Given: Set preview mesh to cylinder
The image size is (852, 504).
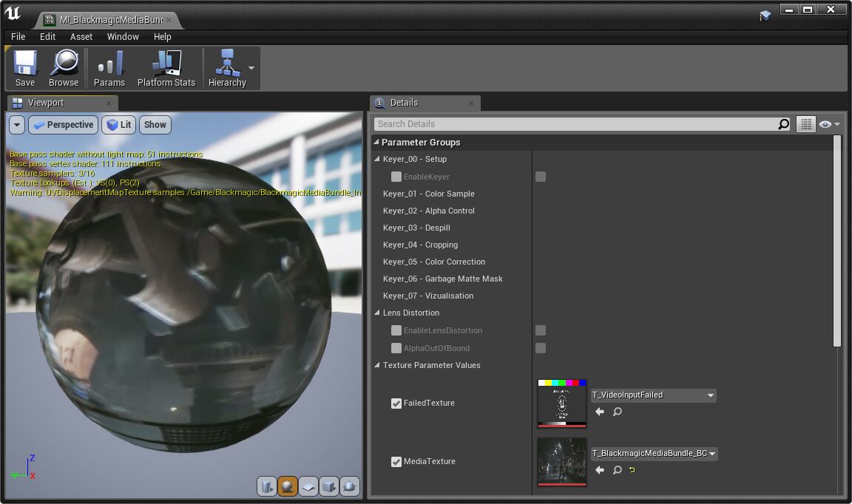Looking at the screenshot, I should coord(267,486).
